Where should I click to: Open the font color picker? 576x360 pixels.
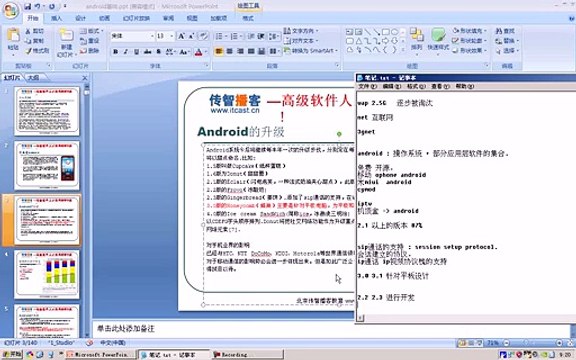tap(200, 52)
